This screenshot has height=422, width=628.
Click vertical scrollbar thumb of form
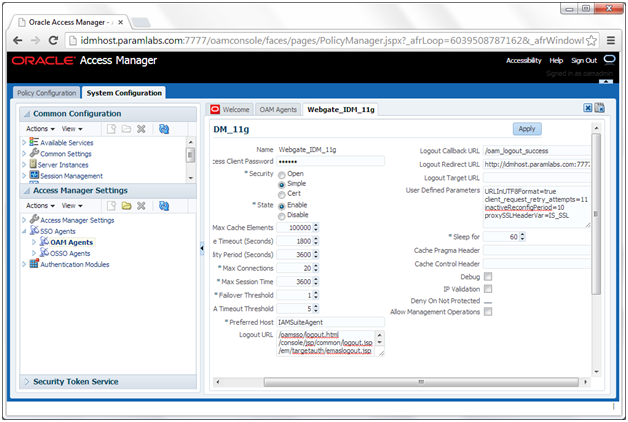coord(596,214)
